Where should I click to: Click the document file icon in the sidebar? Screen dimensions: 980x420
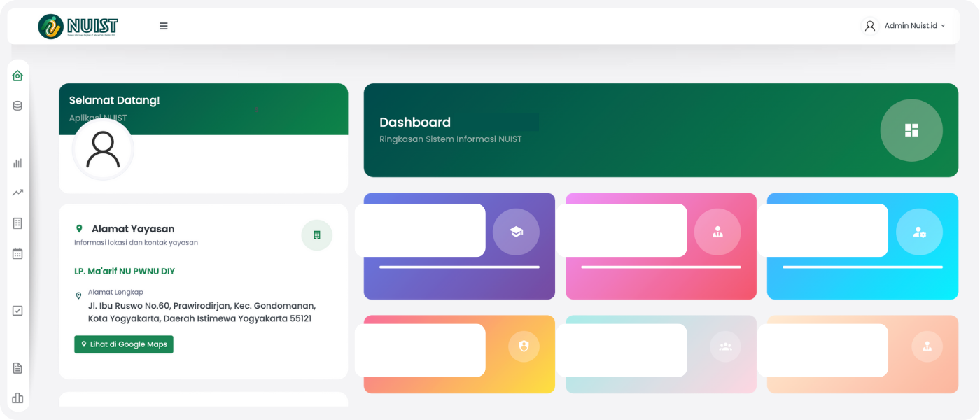point(17,368)
